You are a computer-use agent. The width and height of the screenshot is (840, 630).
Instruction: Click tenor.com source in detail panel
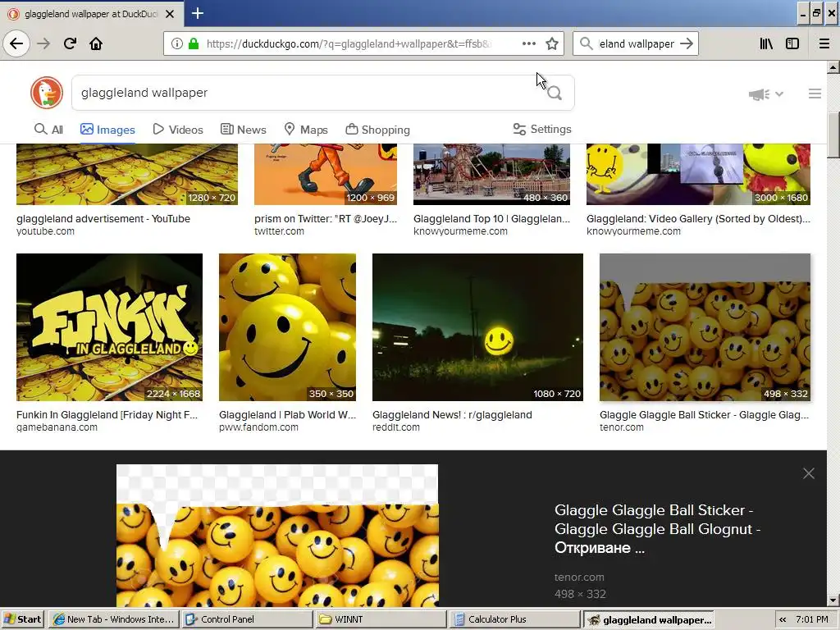coord(579,577)
